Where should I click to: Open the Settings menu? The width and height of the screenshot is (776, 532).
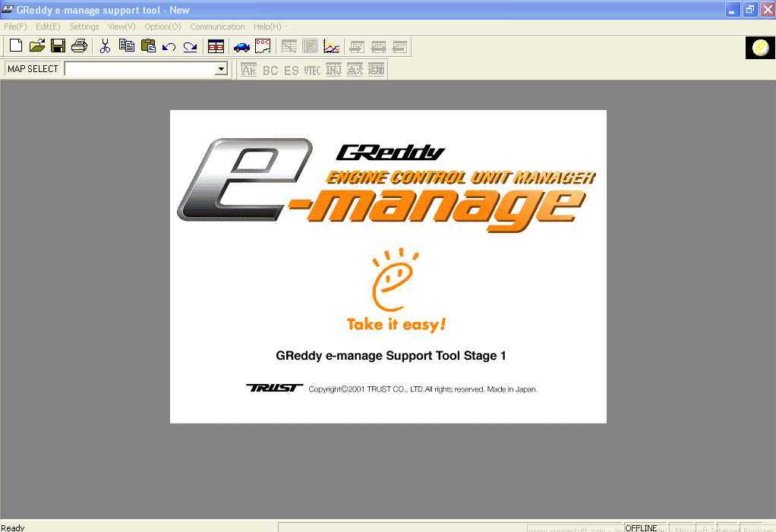pyautogui.click(x=84, y=27)
